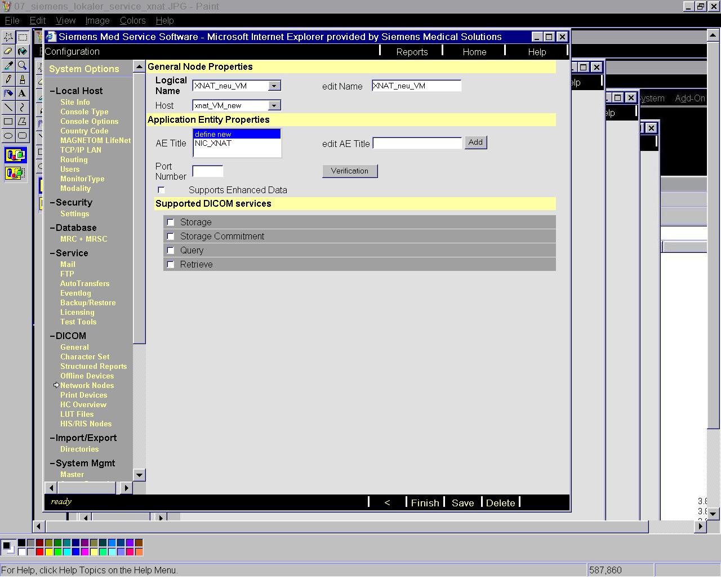The width and height of the screenshot is (721, 588).
Task: Choose the Free-Form Select star tool
Action: point(8,37)
